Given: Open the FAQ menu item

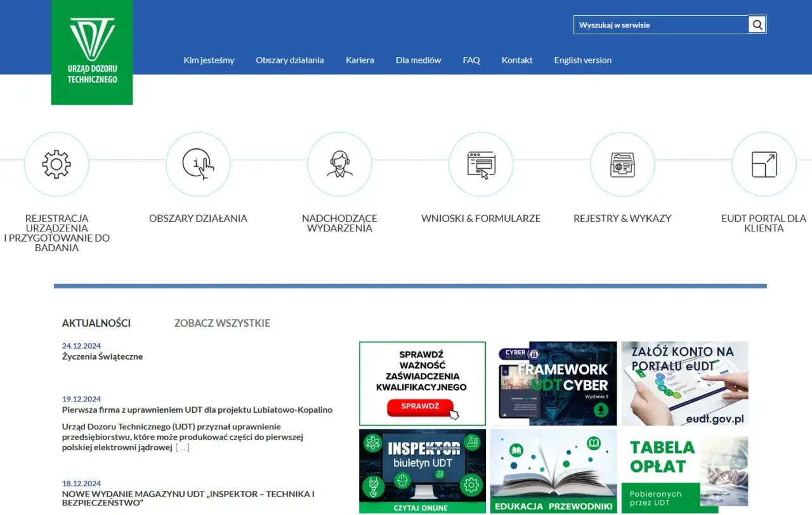Looking at the screenshot, I should 471,60.
